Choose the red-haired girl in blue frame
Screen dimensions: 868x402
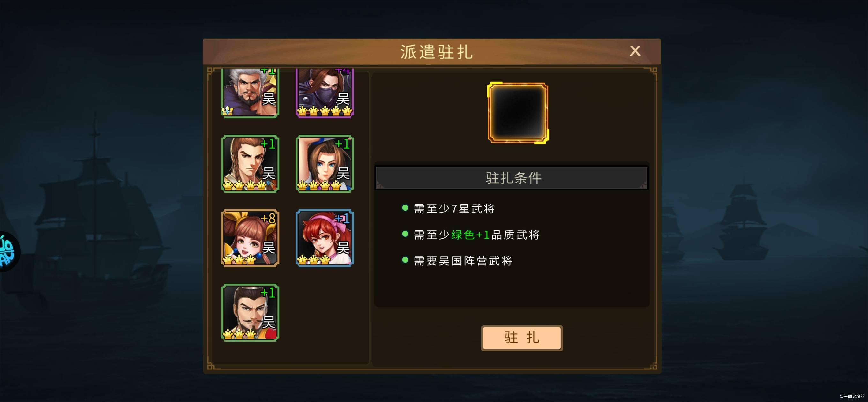tap(325, 238)
